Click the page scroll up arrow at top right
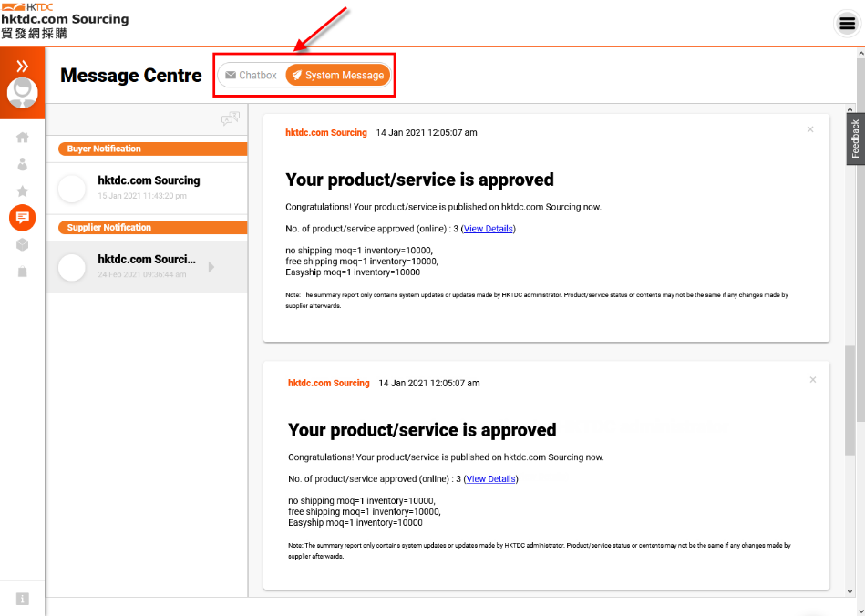The image size is (865, 616). pyautogui.click(x=860, y=54)
